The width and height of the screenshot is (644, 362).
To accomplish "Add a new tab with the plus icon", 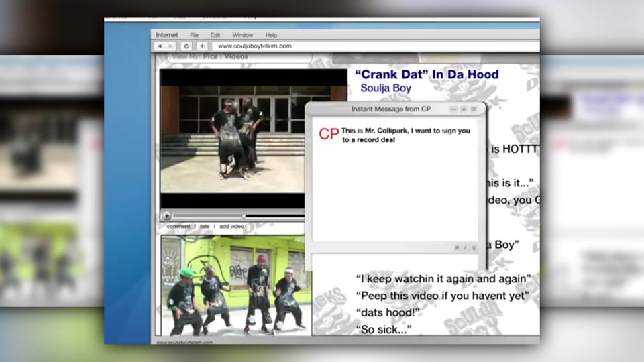I will [202, 46].
